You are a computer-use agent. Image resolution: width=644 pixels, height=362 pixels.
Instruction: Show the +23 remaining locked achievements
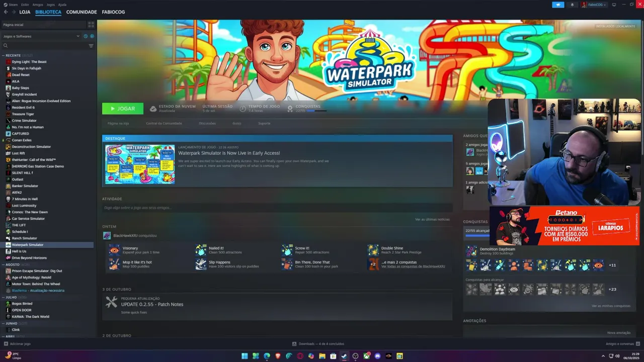pyautogui.click(x=612, y=289)
